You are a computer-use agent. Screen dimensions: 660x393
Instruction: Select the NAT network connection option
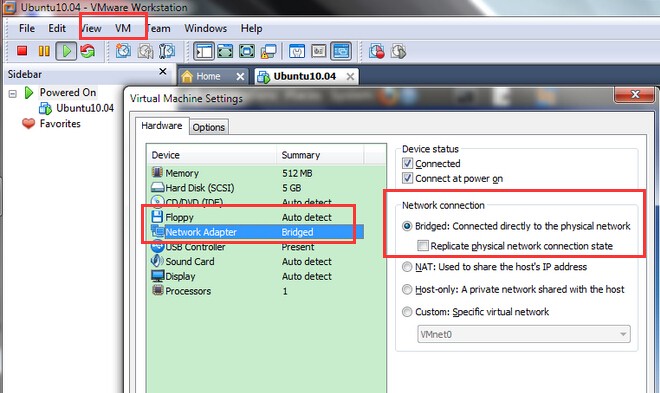[407, 267]
